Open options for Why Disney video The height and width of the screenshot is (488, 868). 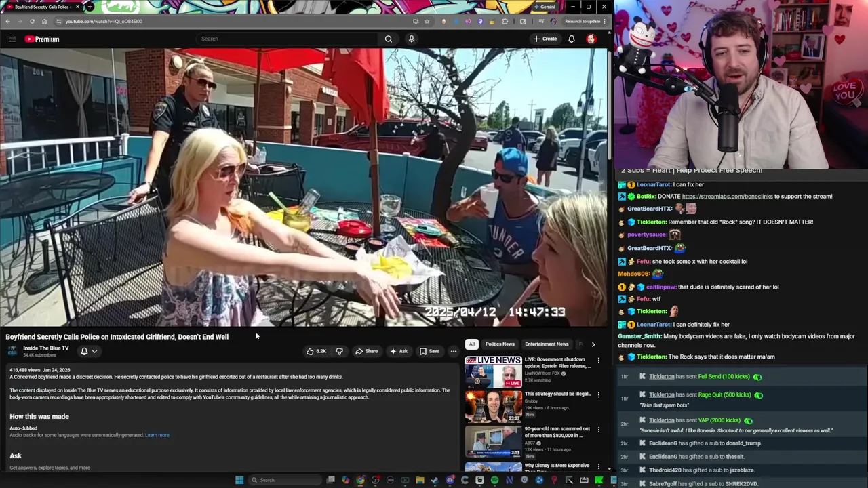click(x=598, y=466)
